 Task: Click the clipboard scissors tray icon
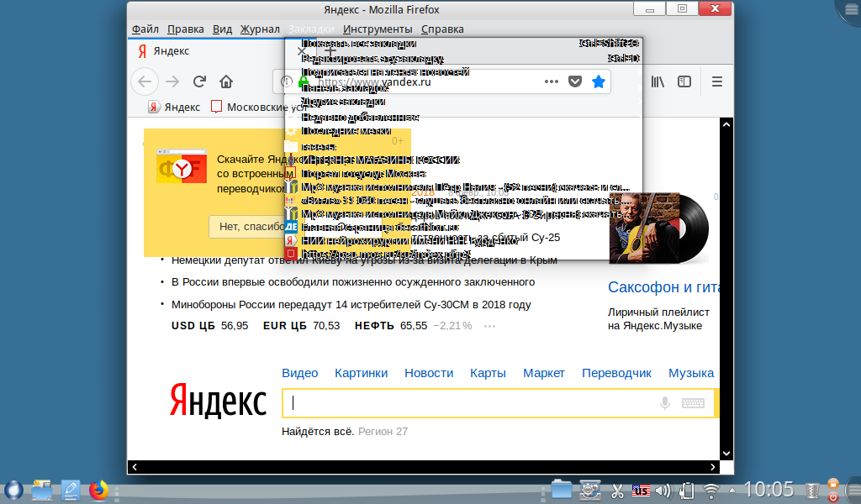click(617, 491)
